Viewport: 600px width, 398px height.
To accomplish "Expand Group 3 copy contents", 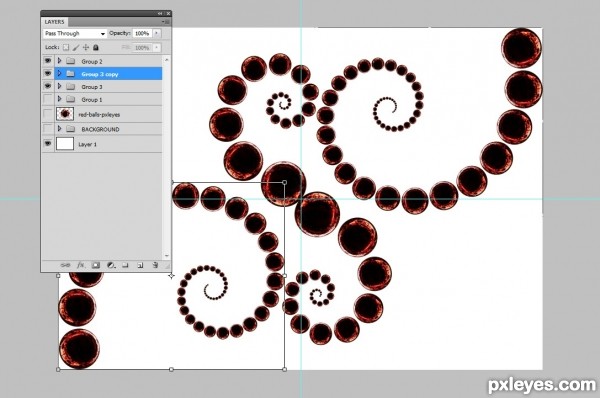I will click(x=59, y=73).
